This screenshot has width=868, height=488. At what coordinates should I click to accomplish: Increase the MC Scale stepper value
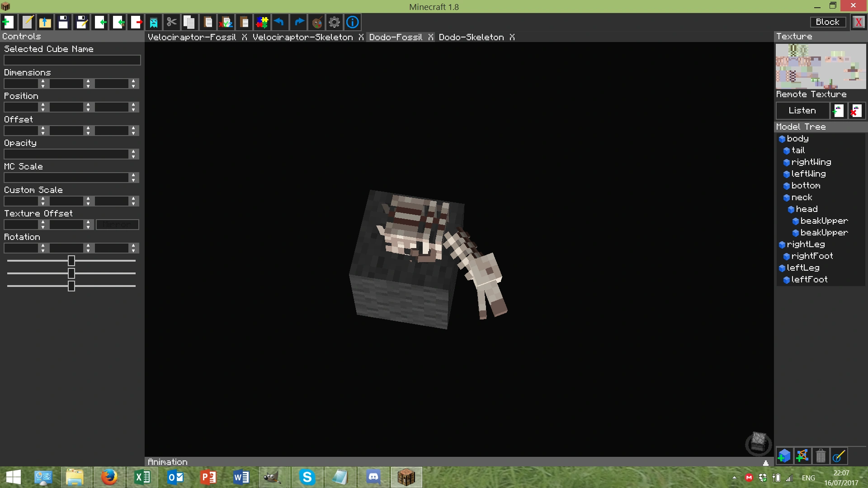(x=133, y=175)
